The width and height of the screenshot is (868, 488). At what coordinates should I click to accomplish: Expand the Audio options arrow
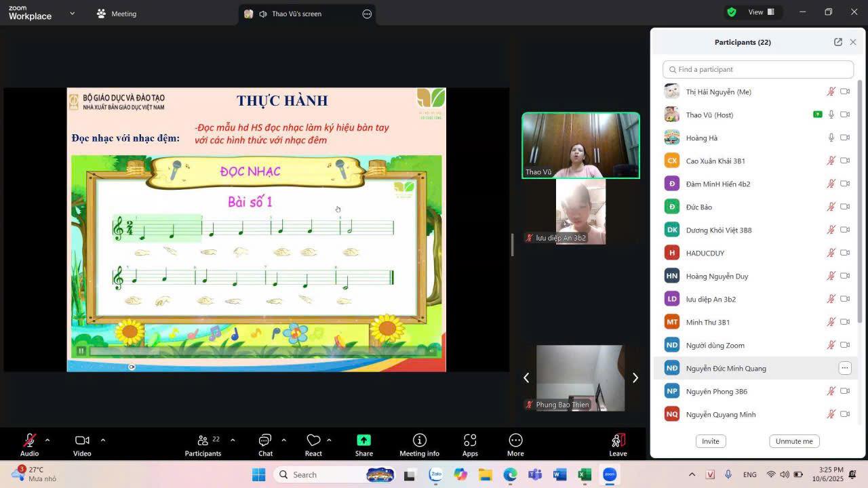[47, 440]
